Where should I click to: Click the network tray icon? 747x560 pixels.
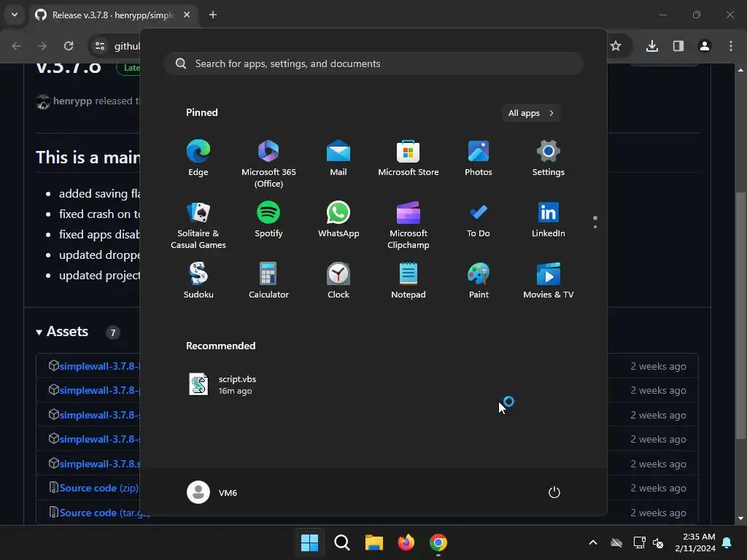(x=639, y=542)
